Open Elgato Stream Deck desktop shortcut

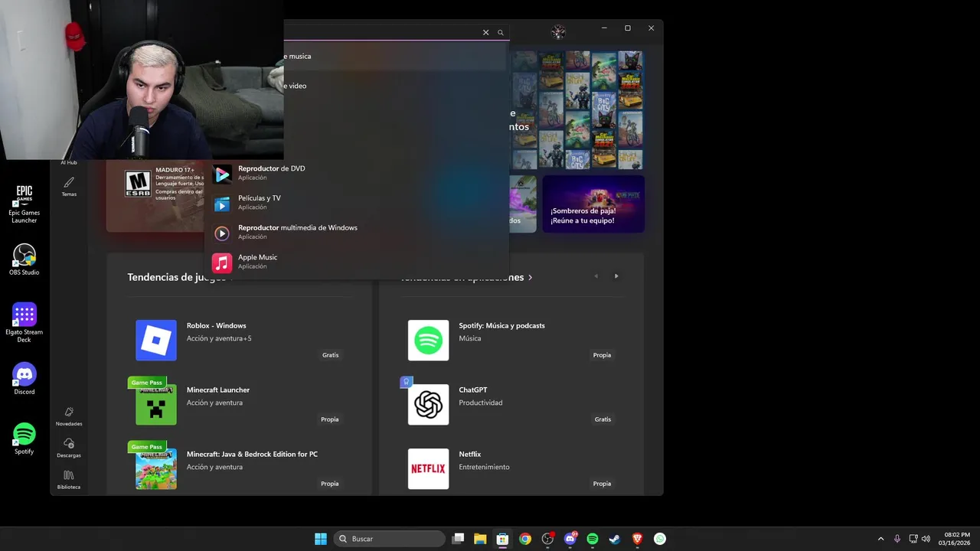coord(24,322)
